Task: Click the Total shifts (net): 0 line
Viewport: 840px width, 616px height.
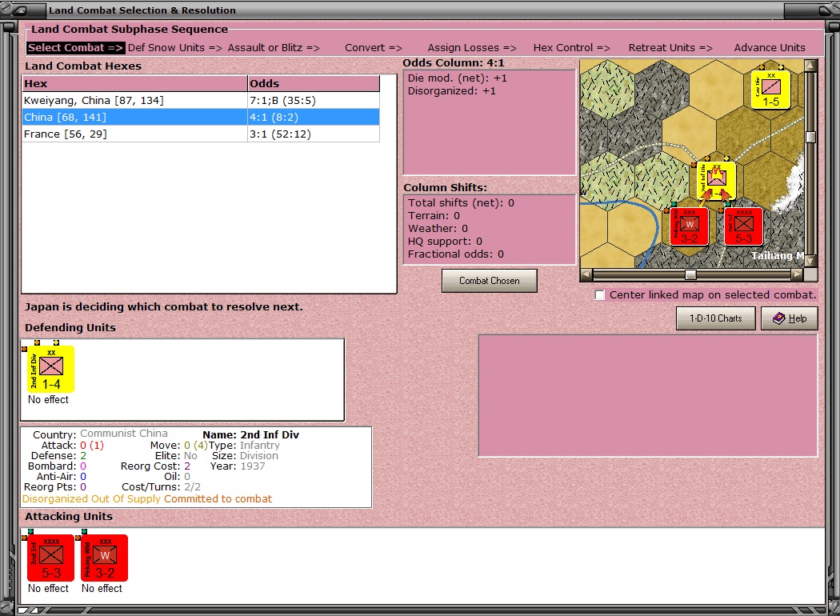Action: pos(461,203)
